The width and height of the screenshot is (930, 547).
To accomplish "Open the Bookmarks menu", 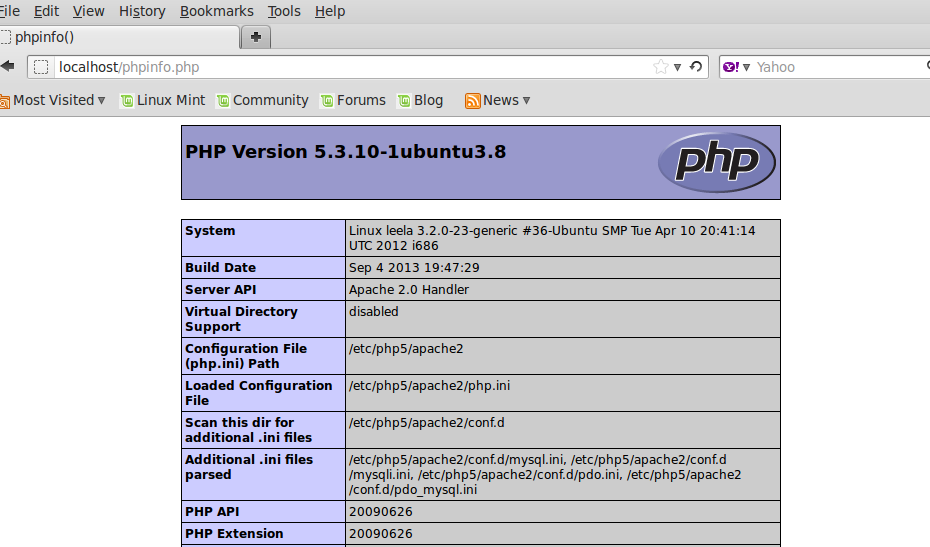I will (x=216, y=11).
